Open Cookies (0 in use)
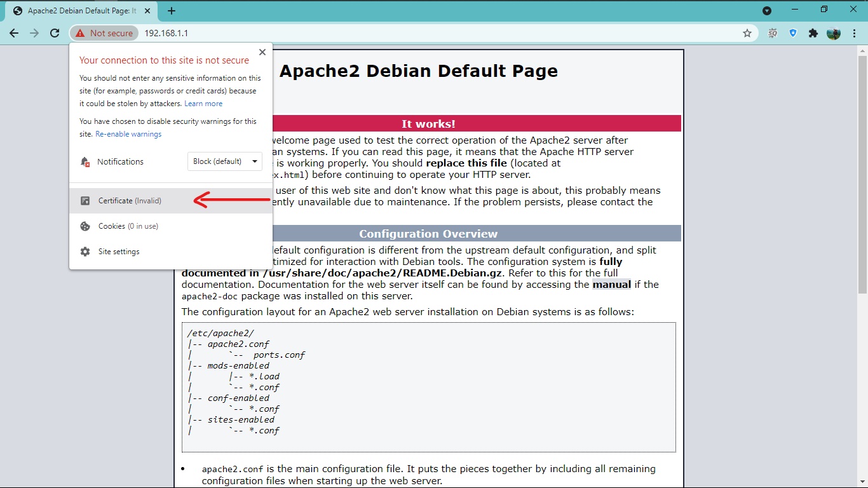 pyautogui.click(x=128, y=226)
